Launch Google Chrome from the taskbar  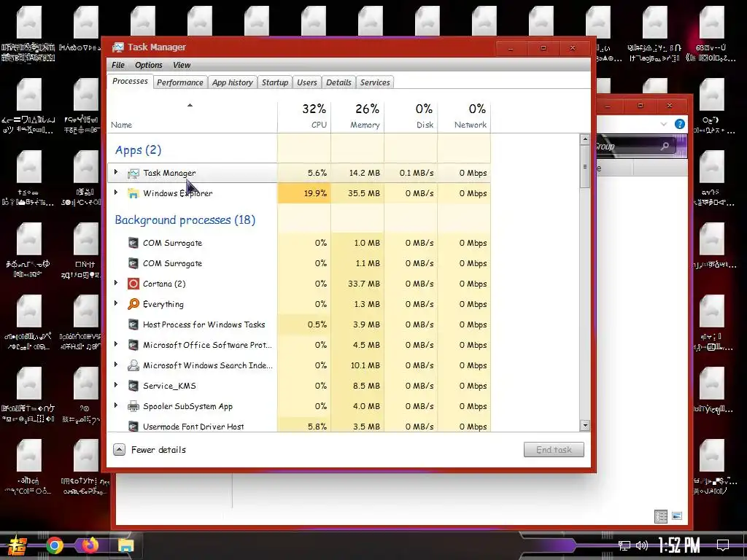[55, 545]
